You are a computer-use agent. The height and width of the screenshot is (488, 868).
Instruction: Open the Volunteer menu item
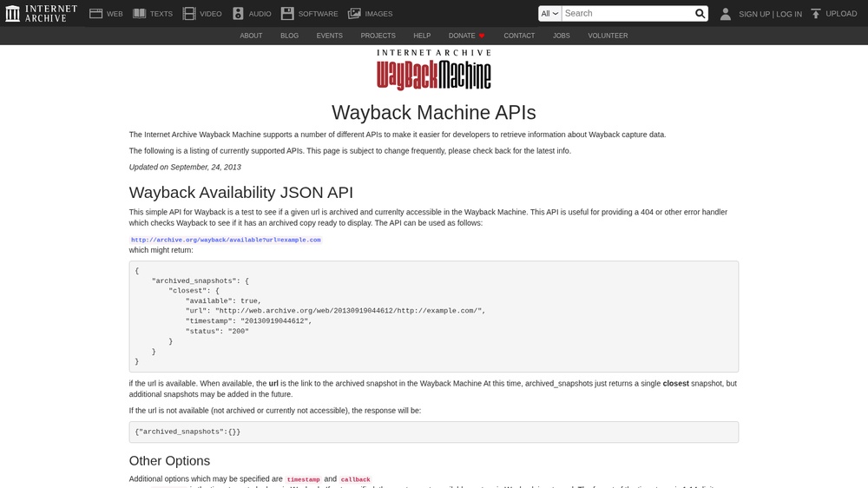608,36
